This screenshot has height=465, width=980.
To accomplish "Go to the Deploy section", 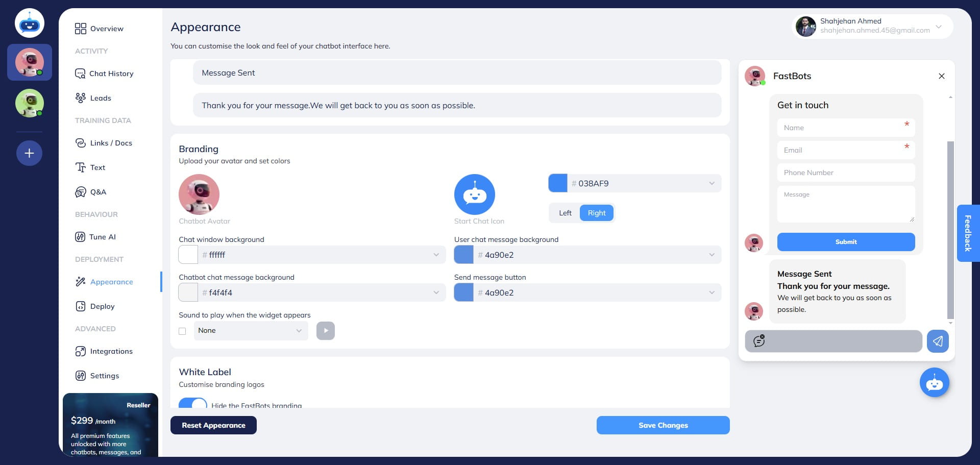I will 101,306.
